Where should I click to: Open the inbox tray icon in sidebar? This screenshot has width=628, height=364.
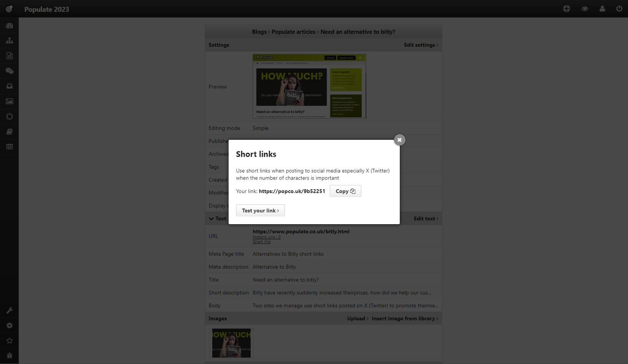pos(10,86)
